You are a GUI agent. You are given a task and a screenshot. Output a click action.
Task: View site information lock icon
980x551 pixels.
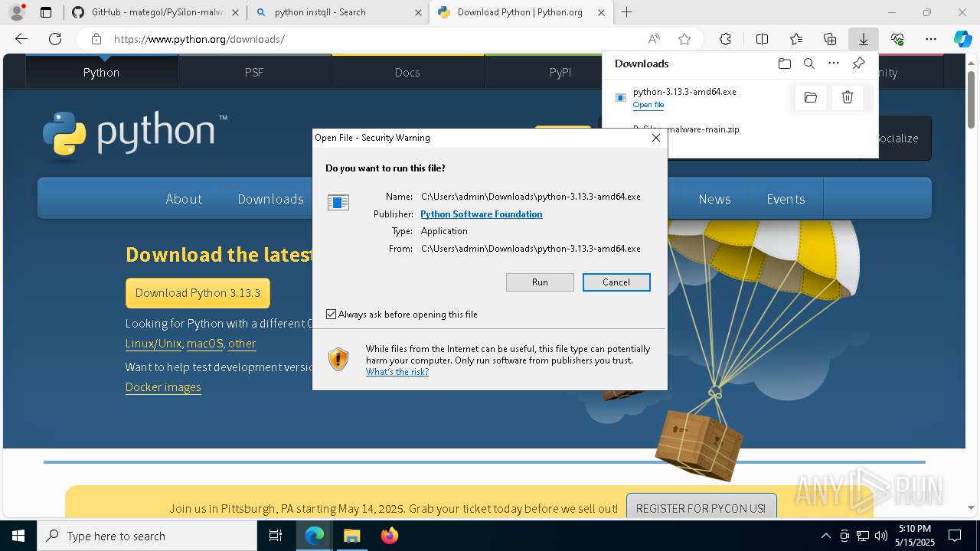pos(96,39)
